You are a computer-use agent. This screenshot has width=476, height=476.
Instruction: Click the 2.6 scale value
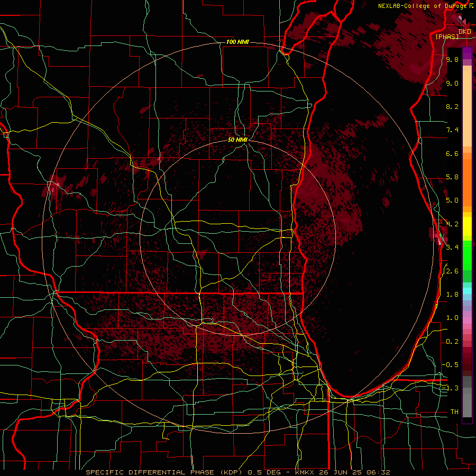(x=452, y=271)
